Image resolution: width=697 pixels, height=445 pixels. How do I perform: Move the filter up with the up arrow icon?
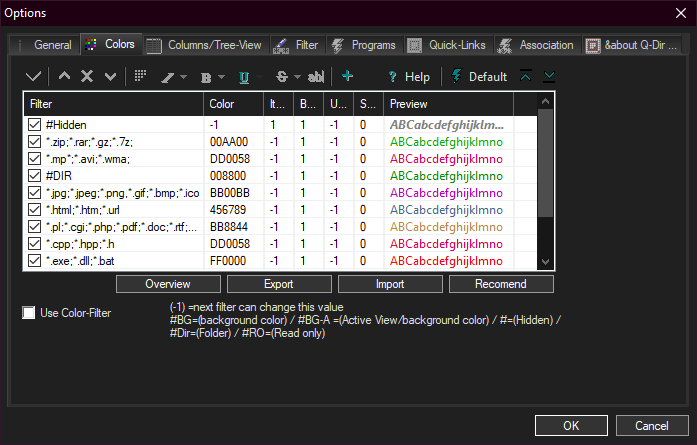click(64, 76)
